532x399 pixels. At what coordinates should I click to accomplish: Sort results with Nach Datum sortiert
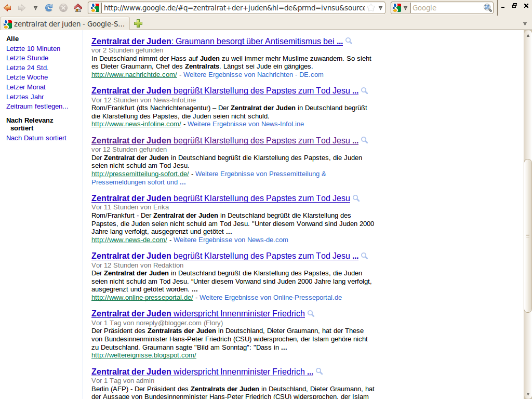36,138
